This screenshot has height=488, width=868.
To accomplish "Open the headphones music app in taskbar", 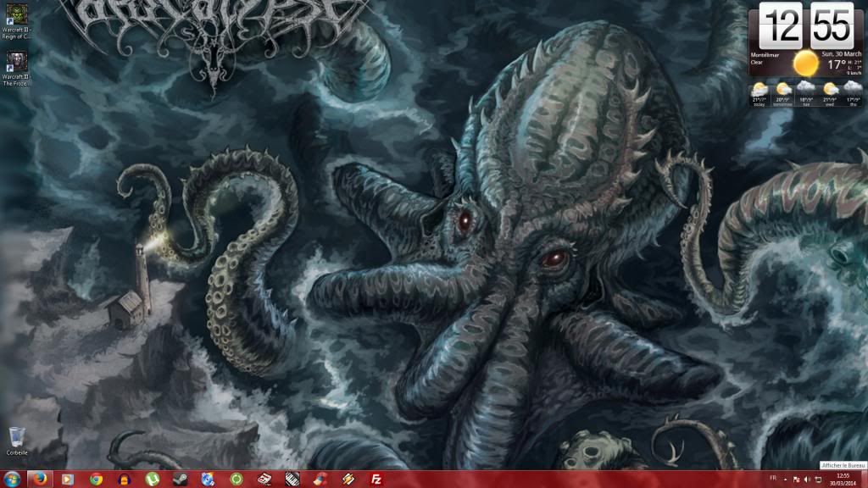I will (x=125, y=479).
